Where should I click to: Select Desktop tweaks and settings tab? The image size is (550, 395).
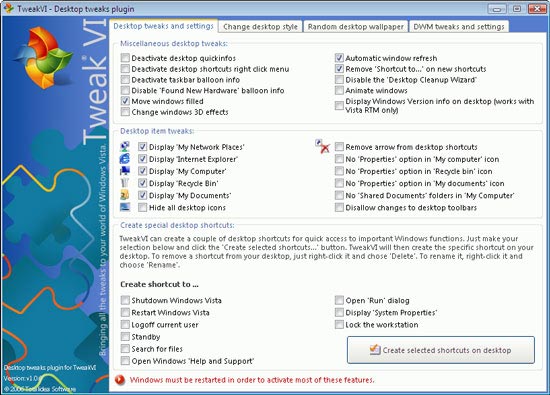(x=163, y=26)
